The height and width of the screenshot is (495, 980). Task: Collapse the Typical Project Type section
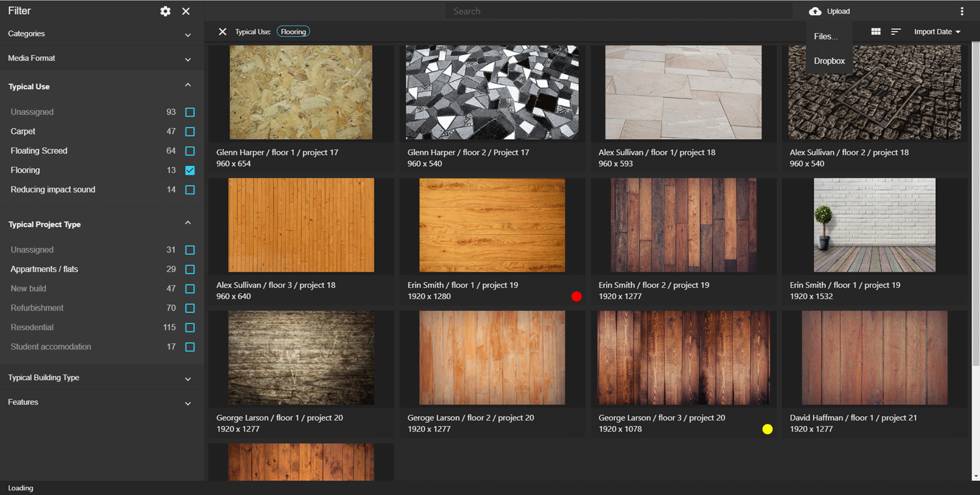click(188, 223)
